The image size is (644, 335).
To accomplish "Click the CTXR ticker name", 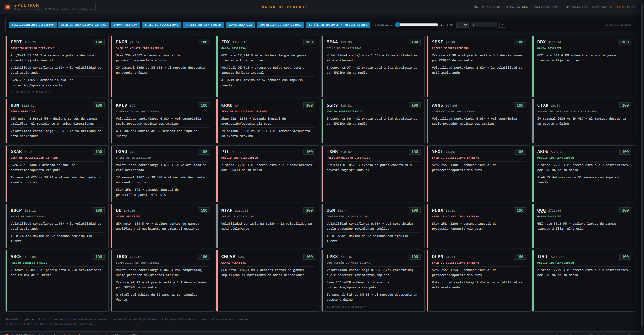I will (543, 105).
